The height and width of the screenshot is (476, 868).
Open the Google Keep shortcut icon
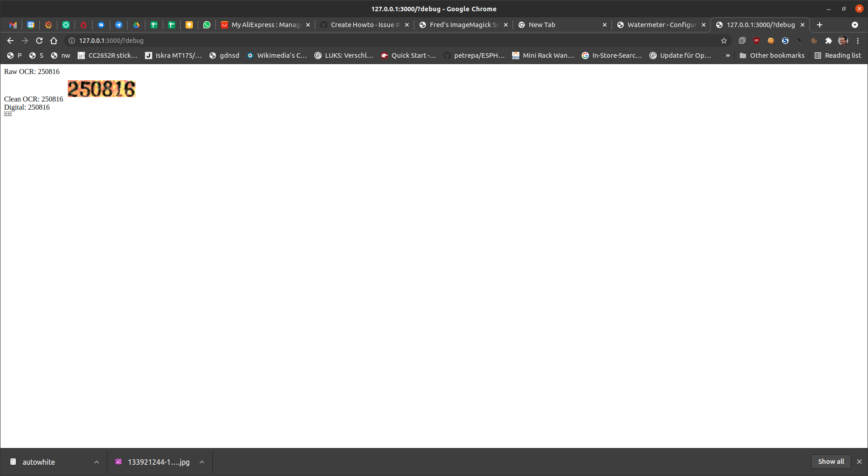[x=189, y=25]
